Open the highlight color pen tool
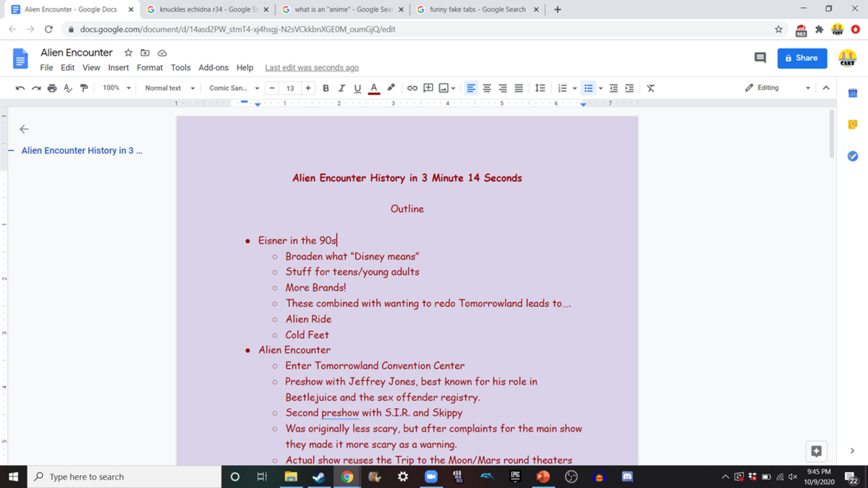 click(x=391, y=88)
